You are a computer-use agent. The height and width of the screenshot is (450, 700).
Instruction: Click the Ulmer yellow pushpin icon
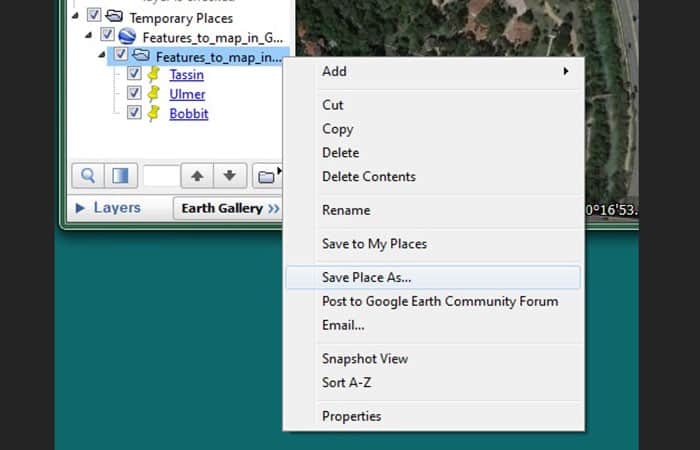154,94
